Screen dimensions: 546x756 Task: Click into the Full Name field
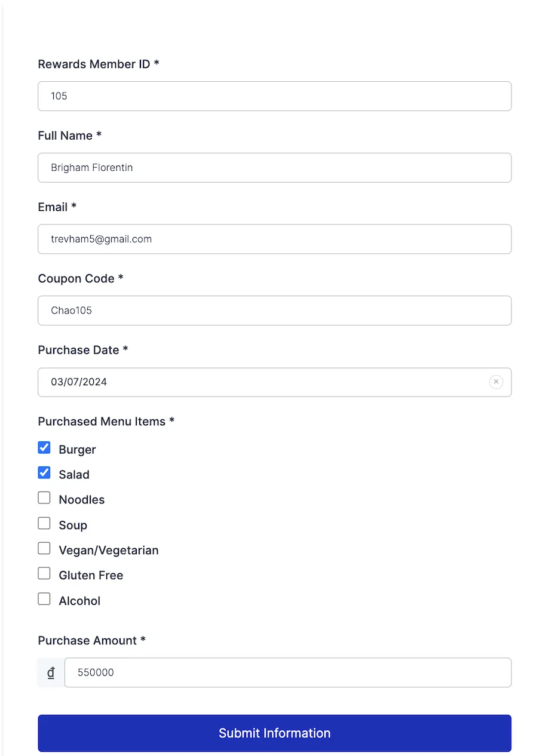coord(274,168)
